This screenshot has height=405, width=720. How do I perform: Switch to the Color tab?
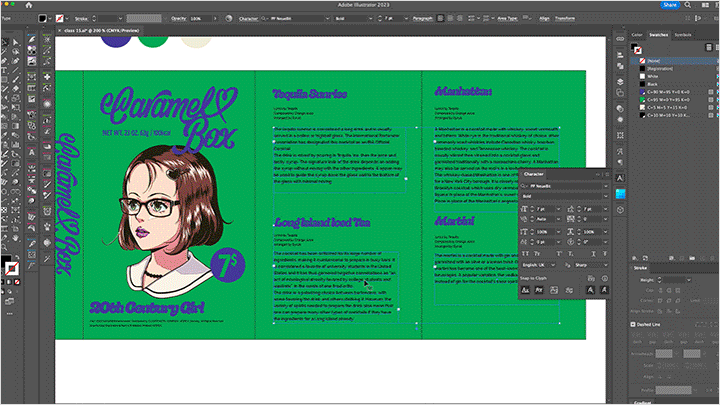pyautogui.click(x=637, y=35)
